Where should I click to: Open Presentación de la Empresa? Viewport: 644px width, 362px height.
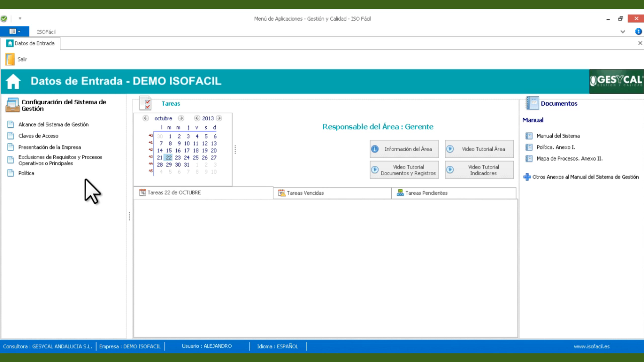(50, 147)
